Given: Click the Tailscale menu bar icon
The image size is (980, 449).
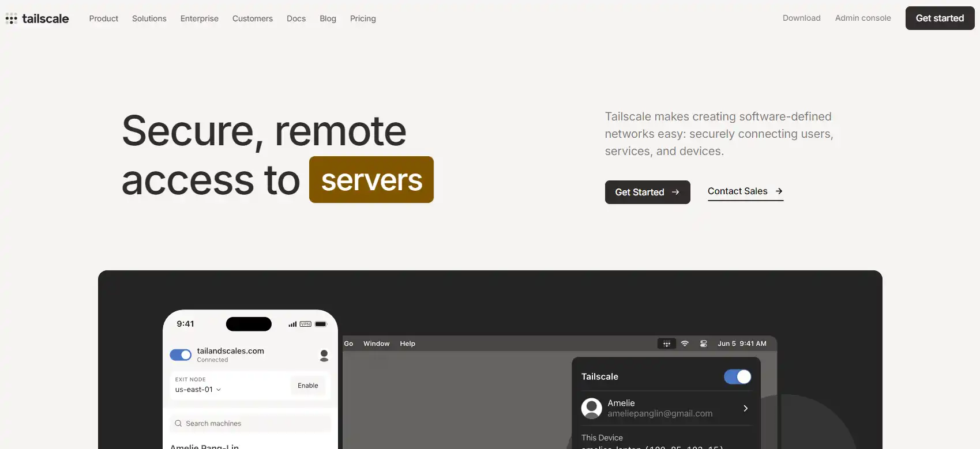Looking at the screenshot, I should (667, 344).
